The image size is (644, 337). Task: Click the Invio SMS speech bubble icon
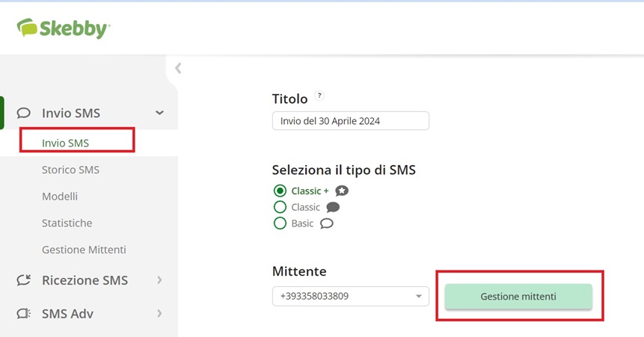pyautogui.click(x=23, y=113)
